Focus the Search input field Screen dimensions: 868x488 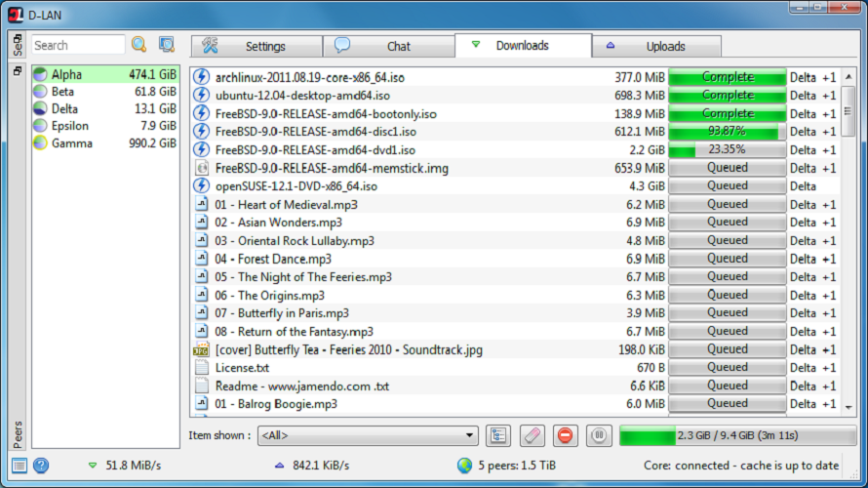78,45
